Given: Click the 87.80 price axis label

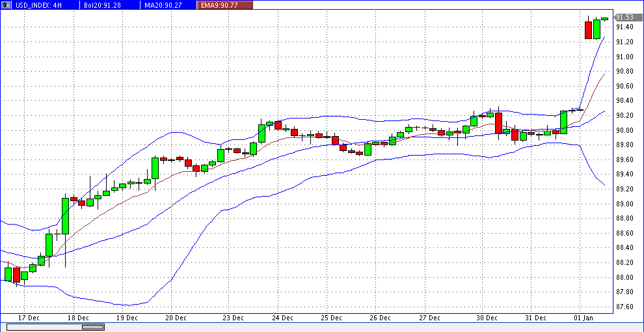Looking at the screenshot, I should tap(626, 292).
